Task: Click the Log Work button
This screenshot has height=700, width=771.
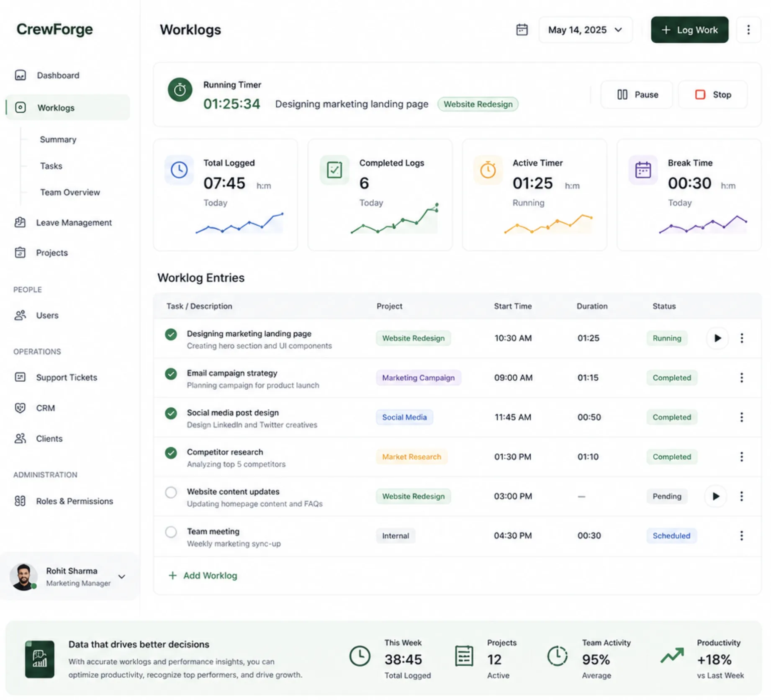Action: pyautogui.click(x=689, y=30)
